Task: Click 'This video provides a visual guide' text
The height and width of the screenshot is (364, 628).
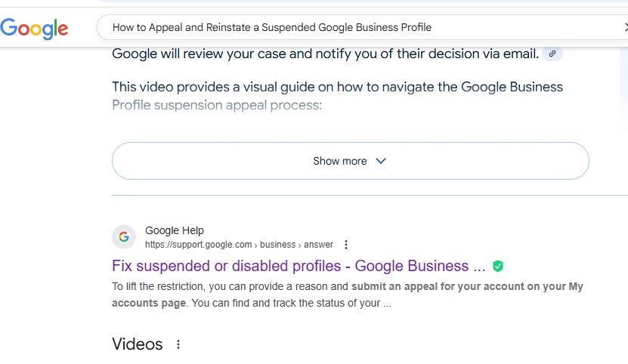Action: click(x=337, y=87)
